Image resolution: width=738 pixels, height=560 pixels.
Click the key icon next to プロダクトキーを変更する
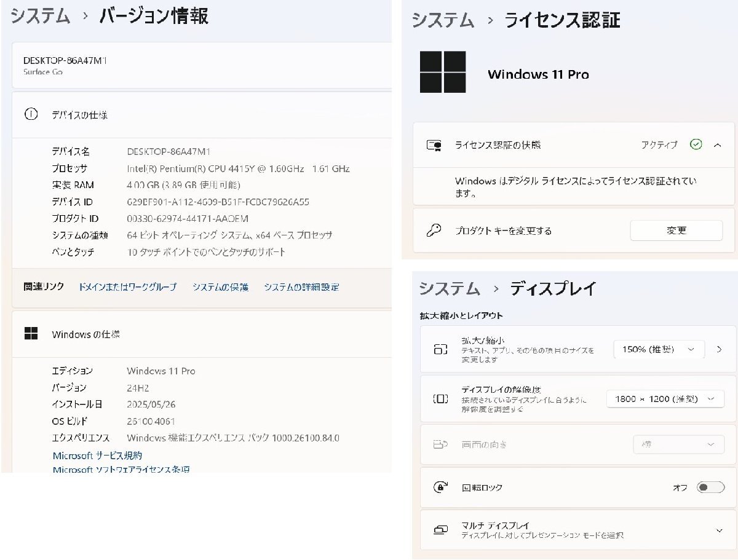[435, 230]
